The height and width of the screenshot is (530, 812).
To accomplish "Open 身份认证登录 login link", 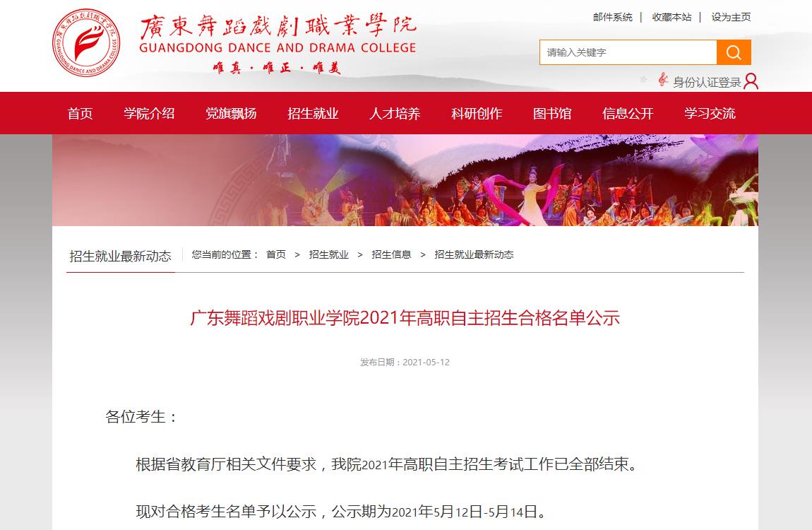I will 707,83.
